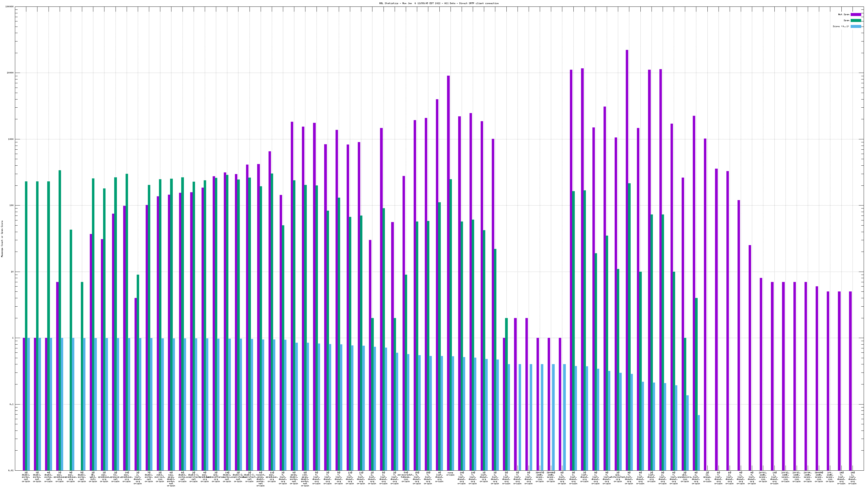868x488 pixels.
Task: Click the '9@ zen.spamhaus.org origin' x-axis label
Action: coord(71,477)
